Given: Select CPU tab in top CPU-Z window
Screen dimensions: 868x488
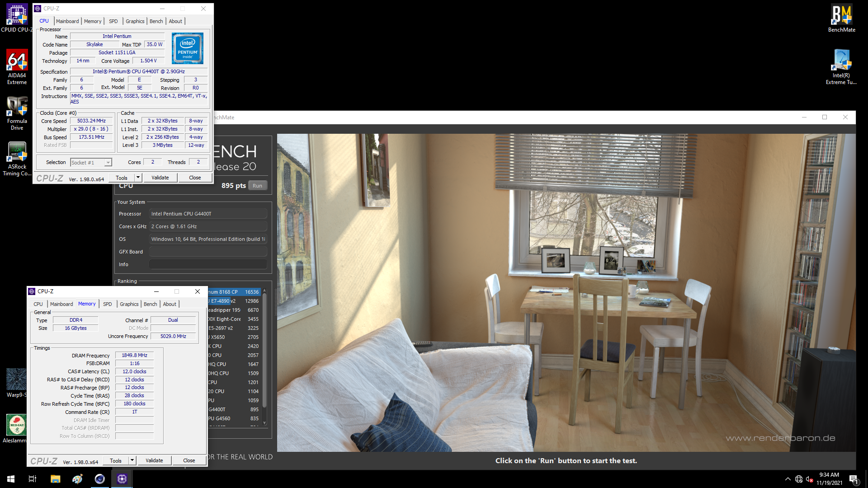Looking at the screenshot, I should [44, 21].
